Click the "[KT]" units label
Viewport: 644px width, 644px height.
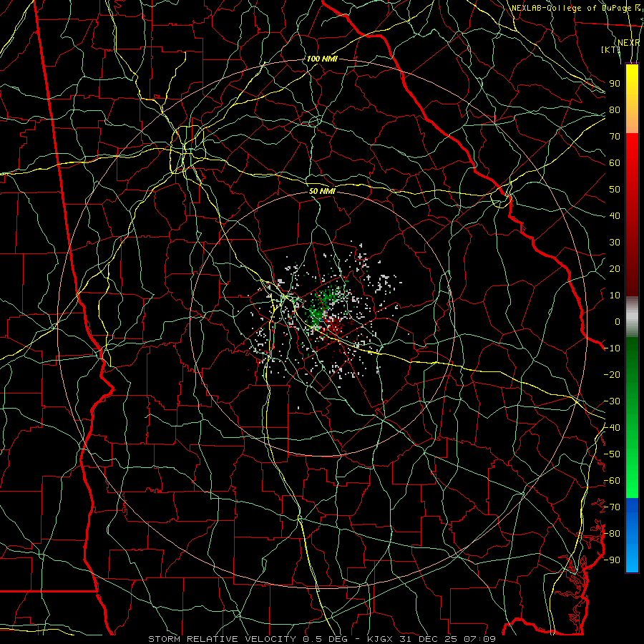(611, 49)
